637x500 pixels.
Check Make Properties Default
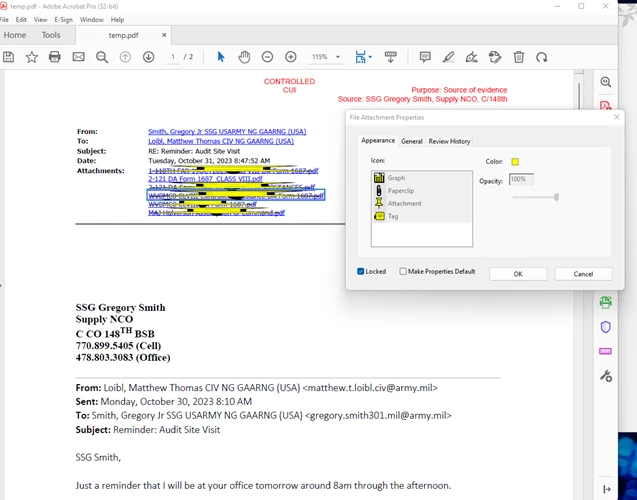(403, 271)
